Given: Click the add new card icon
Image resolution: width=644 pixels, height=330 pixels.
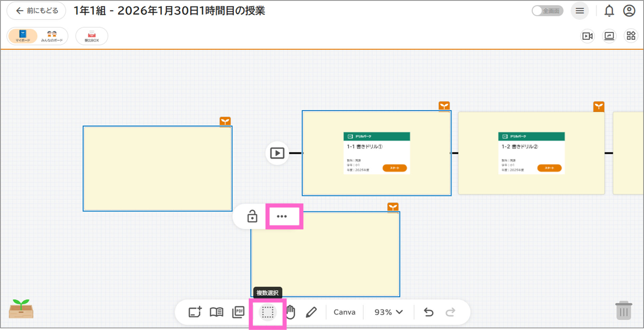Looking at the screenshot, I should 195,312.
